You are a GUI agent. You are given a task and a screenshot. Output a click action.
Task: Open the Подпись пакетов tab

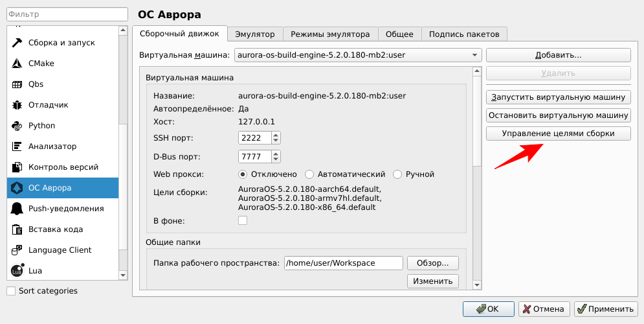tap(464, 34)
